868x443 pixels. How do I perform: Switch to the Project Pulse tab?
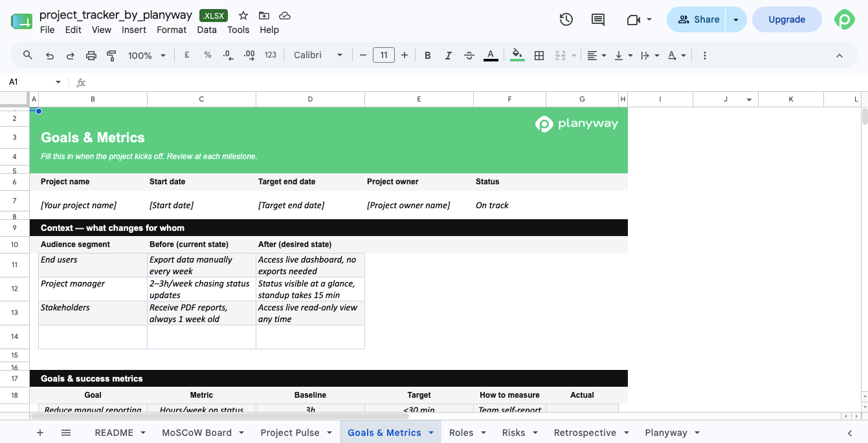pyautogui.click(x=290, y=433)
